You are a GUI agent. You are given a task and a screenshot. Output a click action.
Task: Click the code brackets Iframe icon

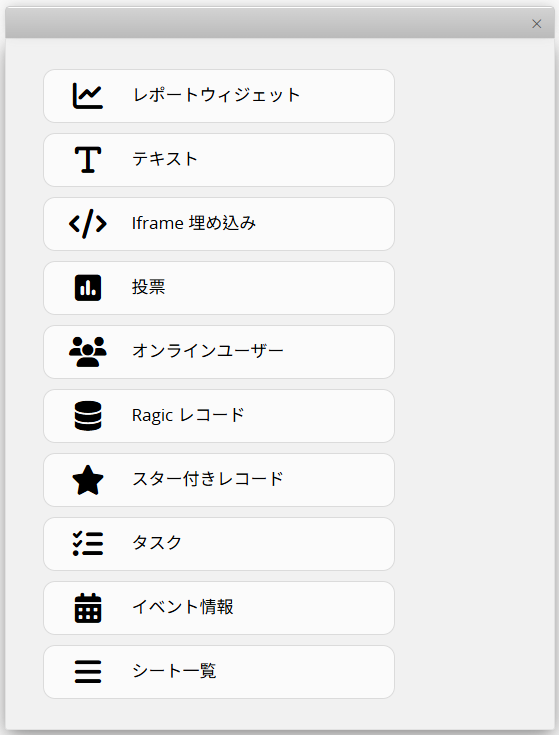pos(88,224)
